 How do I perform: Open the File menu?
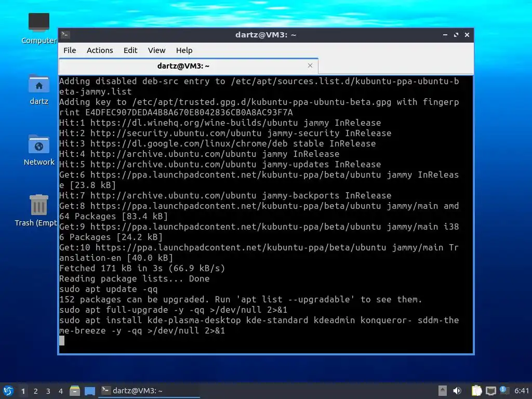pos(70,50)
